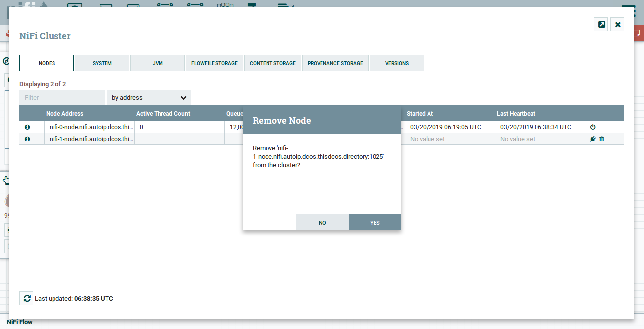View details info icon for nifi-0-node
Viewport: 644px width, 329px height.
(27, 127)
